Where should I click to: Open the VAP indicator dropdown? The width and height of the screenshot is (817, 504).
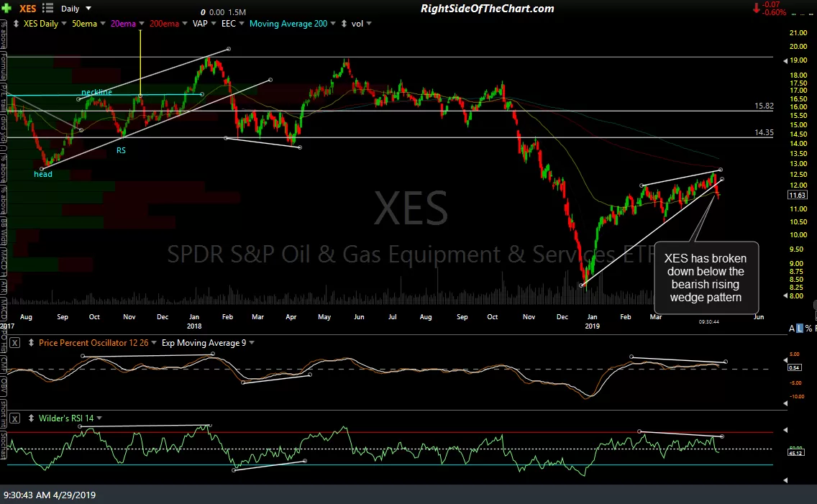pos(213,24)
